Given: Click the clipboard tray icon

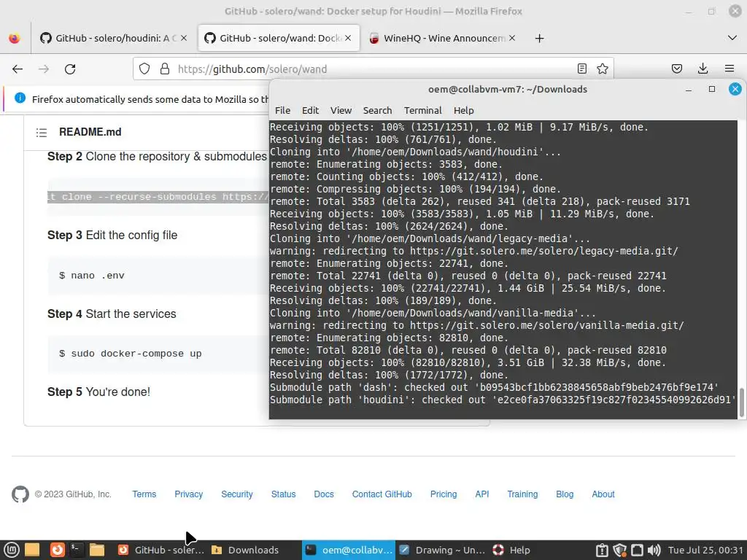Looking at the screenshot, I should point(602,550).
